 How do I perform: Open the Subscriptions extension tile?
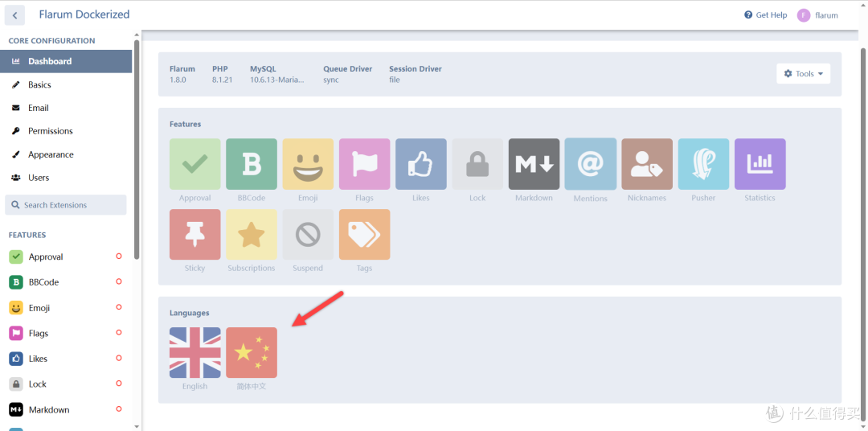[x=252, y=234]
